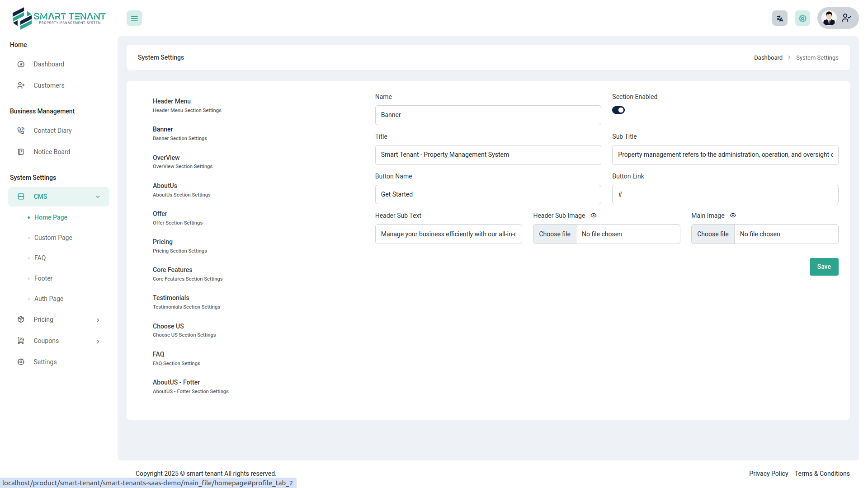Open the Dashboard from the sidebar
The image size is (868, 488).
[49, 64]
